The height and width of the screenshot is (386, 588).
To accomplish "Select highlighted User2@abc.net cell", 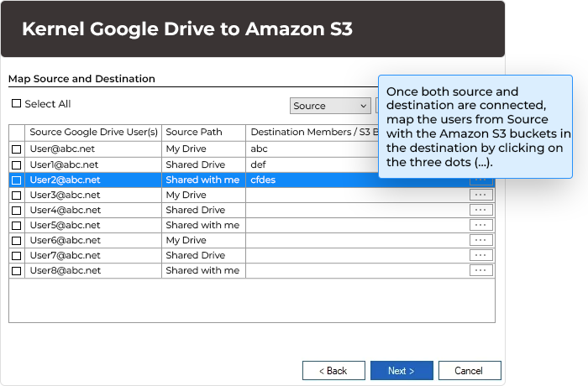I will tap(93, 180).
